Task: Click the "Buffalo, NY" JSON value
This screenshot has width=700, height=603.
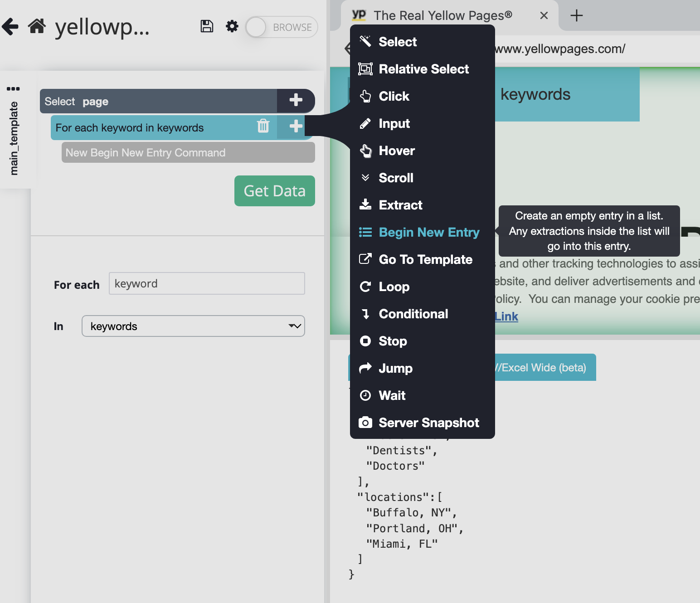Action: 408,512
